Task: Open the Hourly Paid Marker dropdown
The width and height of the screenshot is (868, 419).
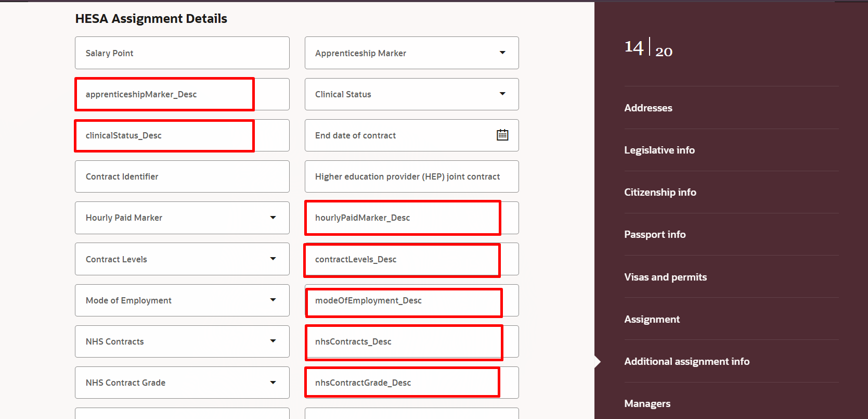Action: point(273,218)
